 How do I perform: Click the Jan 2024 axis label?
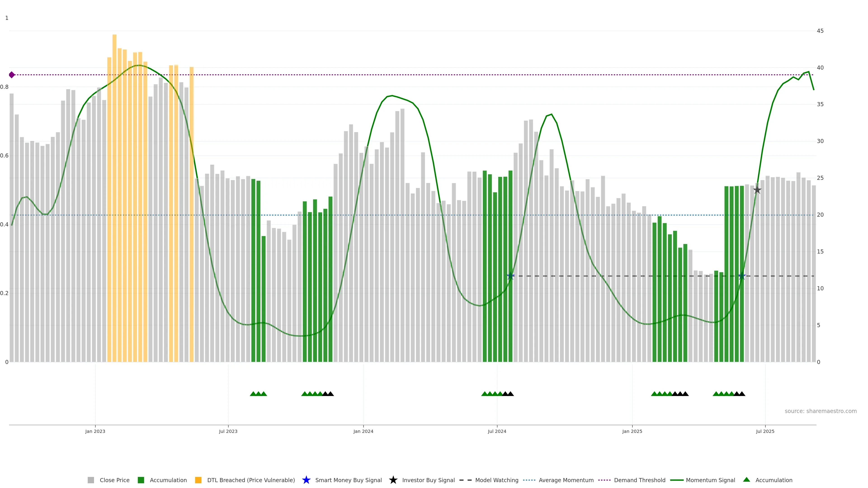point(363,431)
